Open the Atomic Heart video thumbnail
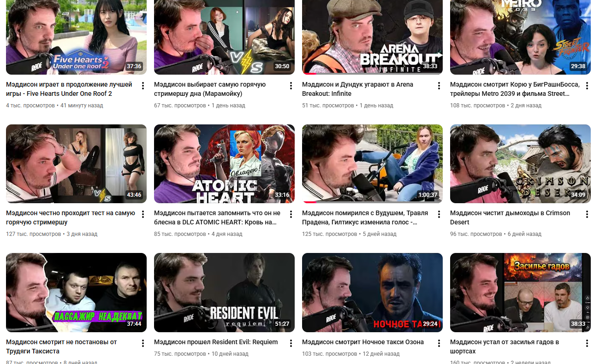Screen dimensions: 612x364 224,164
